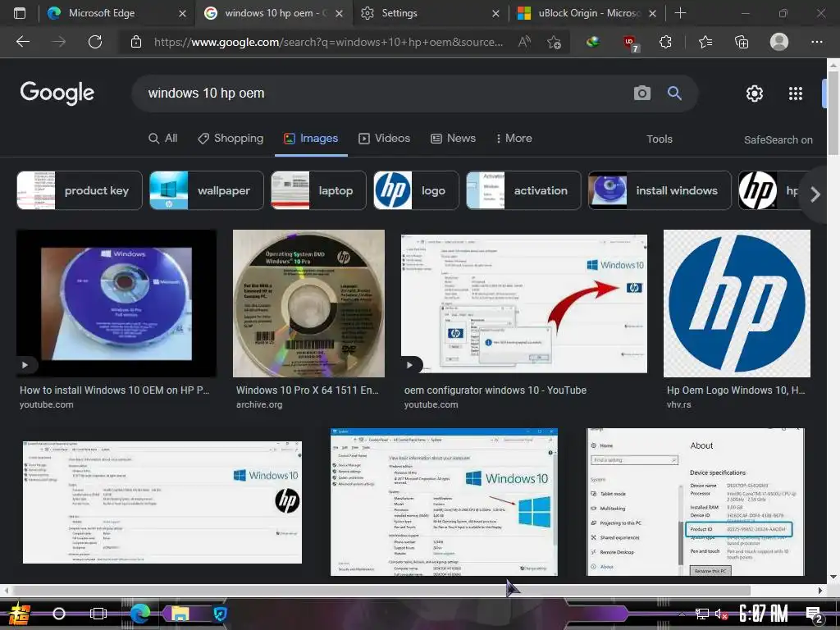Open the blue HP logo image
The width and height of the screenshot is (840, 630).
click(x=737, y=304)
